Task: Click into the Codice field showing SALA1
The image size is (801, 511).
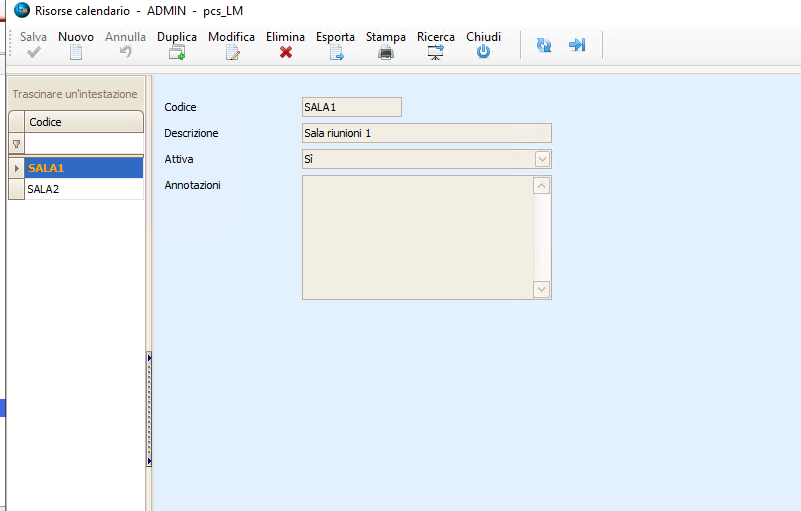Action: (351, 107)
